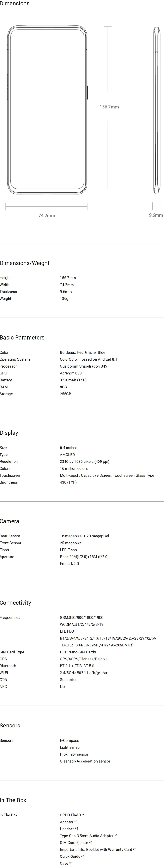This screenshot has width=164, height=868.
Task: Click the 74.2mm width measurement label
Action: coord(47,215)
